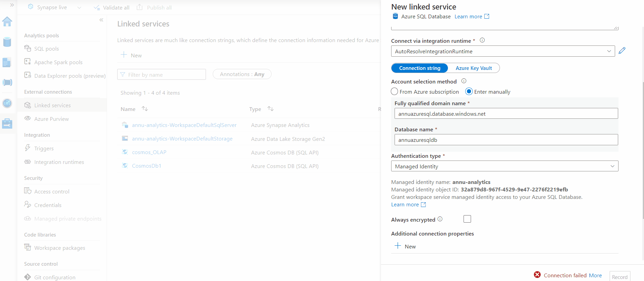The height and width of the screenshot is (281, 644).
Task: Open the Manage hub toolbox icon
Action: click(x=7, y=123)
